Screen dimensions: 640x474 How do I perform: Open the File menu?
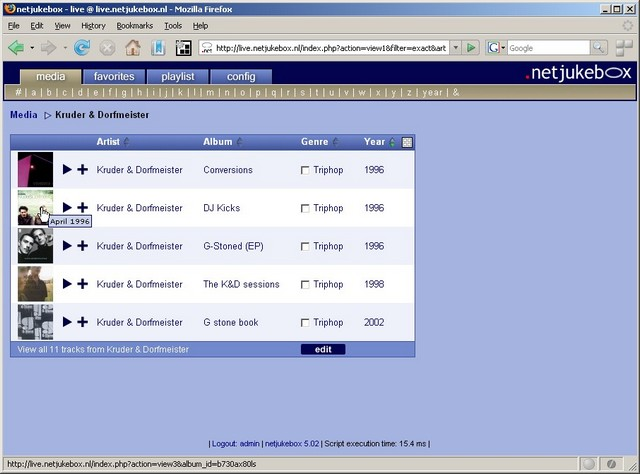pos(13,26)
